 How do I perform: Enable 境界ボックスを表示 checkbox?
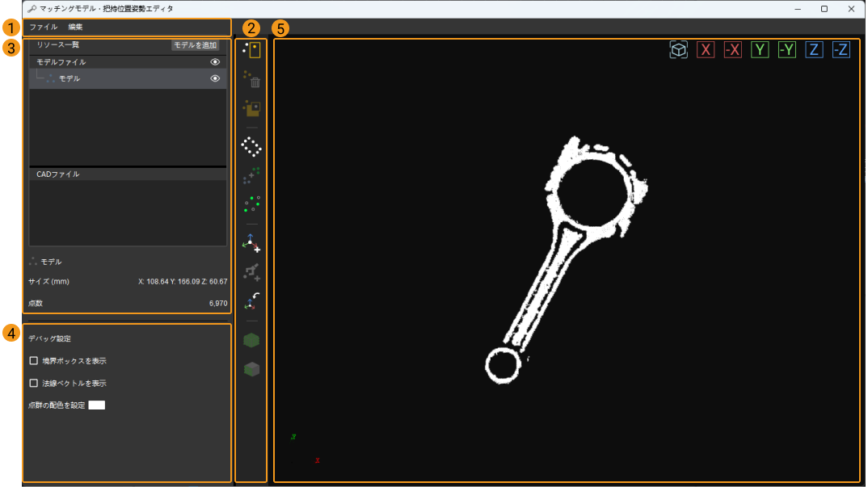[34, 361]
